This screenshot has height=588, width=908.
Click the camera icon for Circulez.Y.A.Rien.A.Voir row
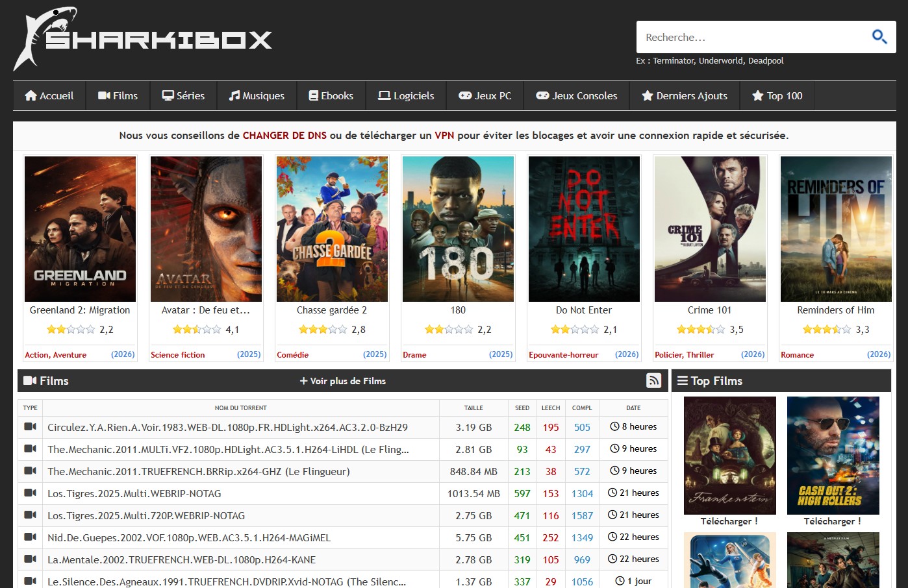point(30,427)
